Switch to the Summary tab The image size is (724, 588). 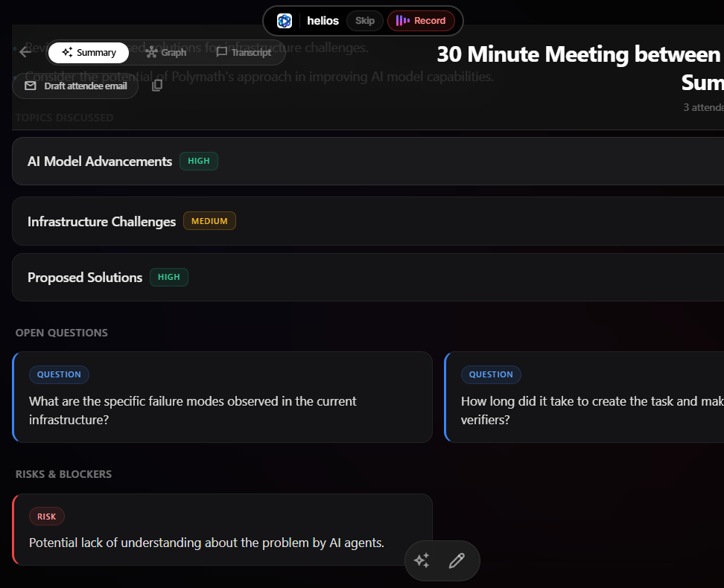pyautogui.click(x=89, y=53)
